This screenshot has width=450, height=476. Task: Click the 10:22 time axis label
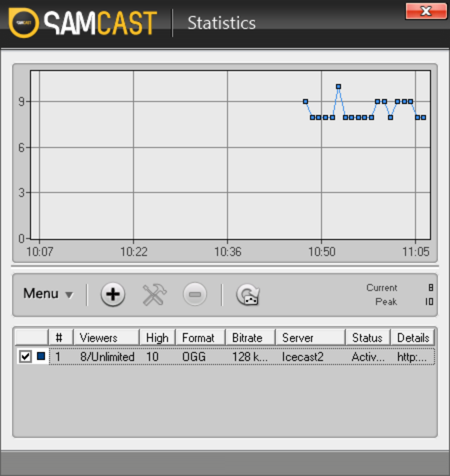click(x=133, y=251)
